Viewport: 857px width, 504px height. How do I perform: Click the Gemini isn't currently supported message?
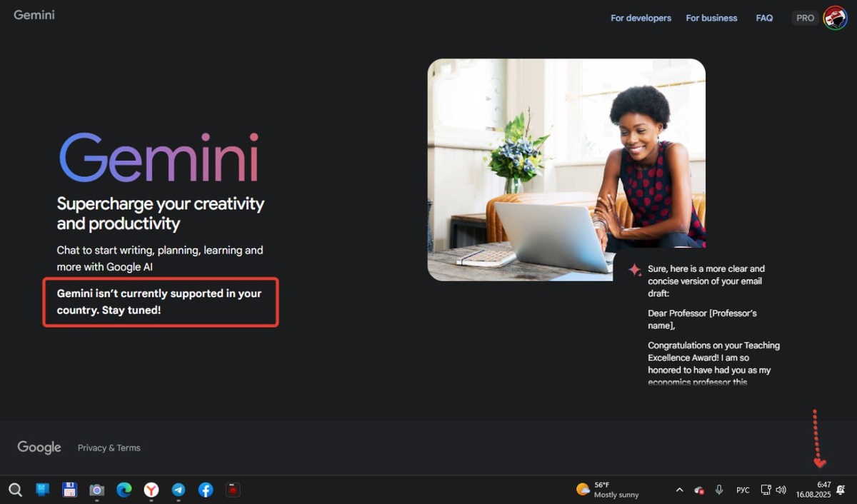pyautogui.click(x=159, y=302)
